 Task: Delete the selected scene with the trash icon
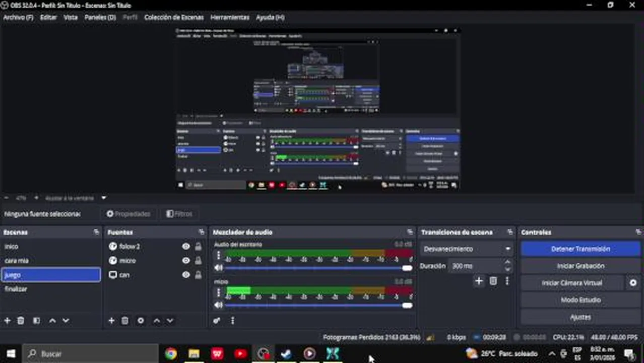click(x=21, y=321)
